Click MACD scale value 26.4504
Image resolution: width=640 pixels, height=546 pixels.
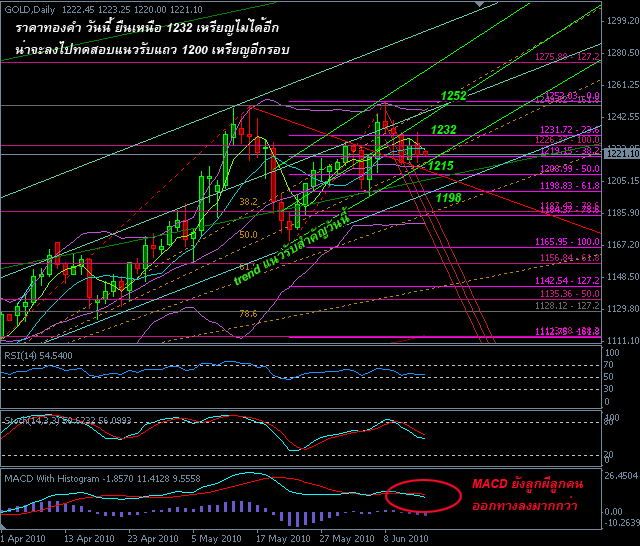tap(621, 476)
